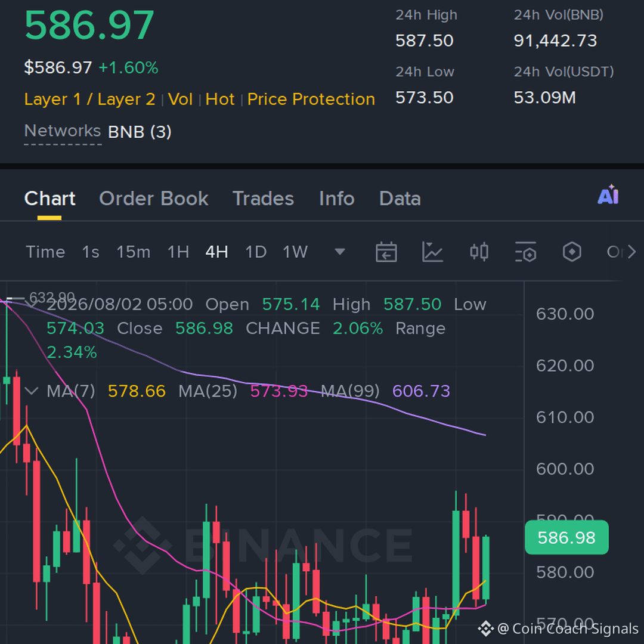Open the Layer 1 / Layer 2 tag
Viewport: 644px width, 644px height.
point(89,99)
